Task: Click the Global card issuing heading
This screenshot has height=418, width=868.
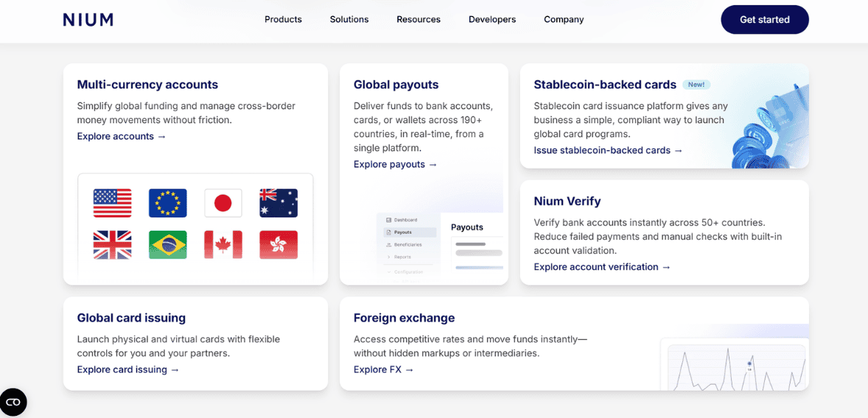Action: pos(131,318)
